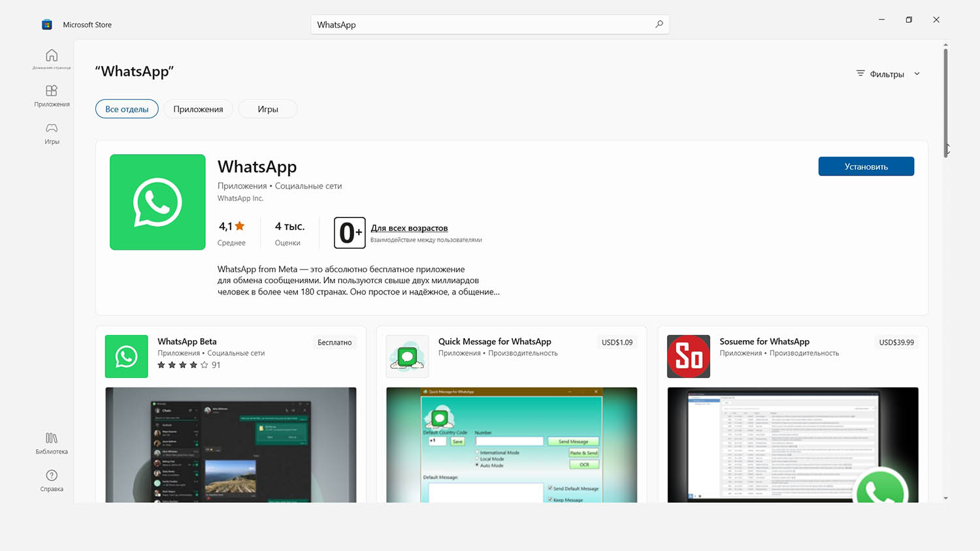
Task: Click the search magnifier icon
Action: coord(659,24)
